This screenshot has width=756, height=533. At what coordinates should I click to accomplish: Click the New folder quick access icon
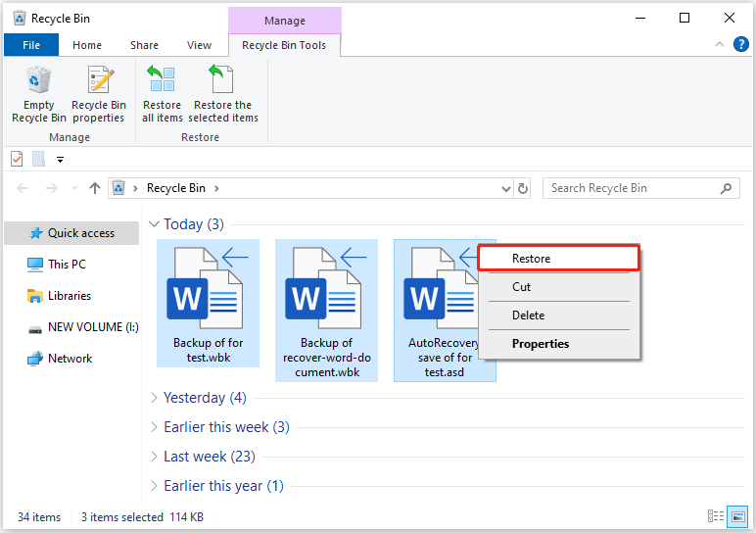point(38,159)
